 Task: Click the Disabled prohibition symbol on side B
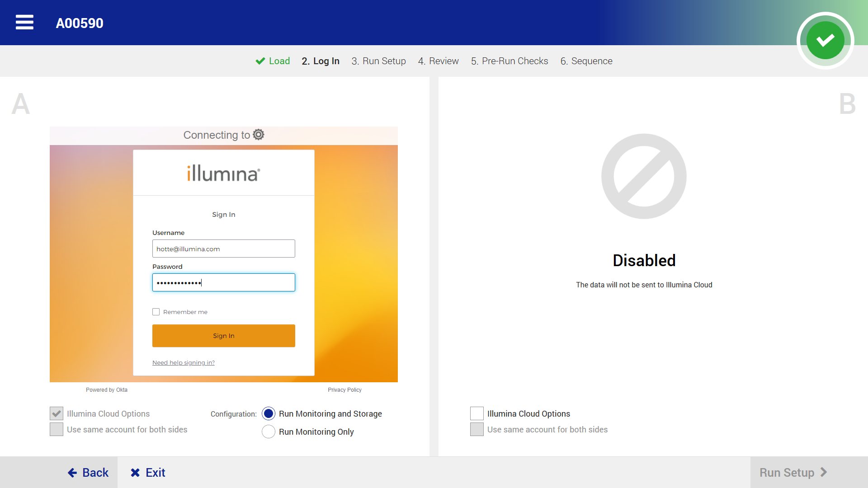point(644,176)
